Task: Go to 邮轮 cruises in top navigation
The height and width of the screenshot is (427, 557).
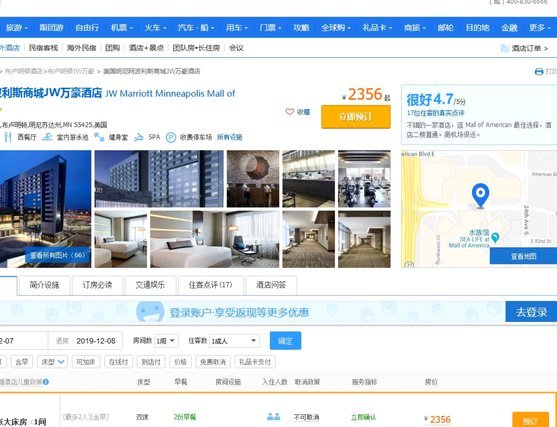Action: click(x=445, y=28)
